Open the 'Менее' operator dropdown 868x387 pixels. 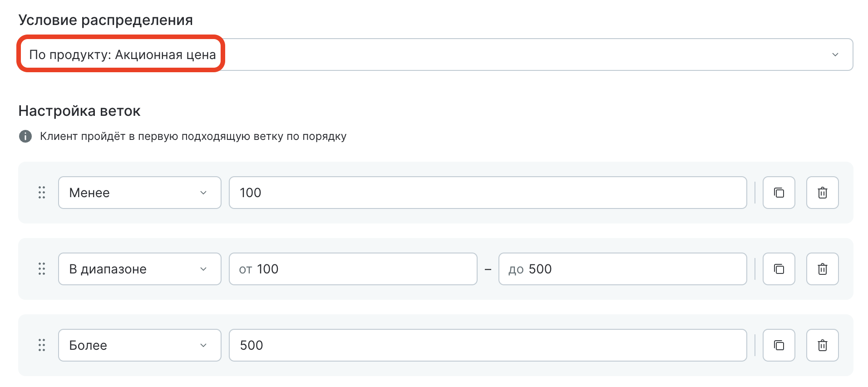pyautogui.click(x=139, y=193)
